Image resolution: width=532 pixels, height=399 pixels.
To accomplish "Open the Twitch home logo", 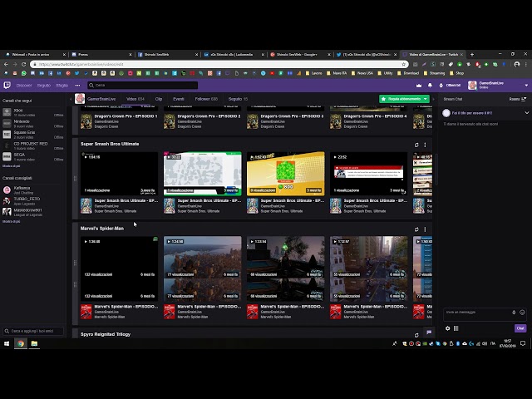I will point(7,85).
